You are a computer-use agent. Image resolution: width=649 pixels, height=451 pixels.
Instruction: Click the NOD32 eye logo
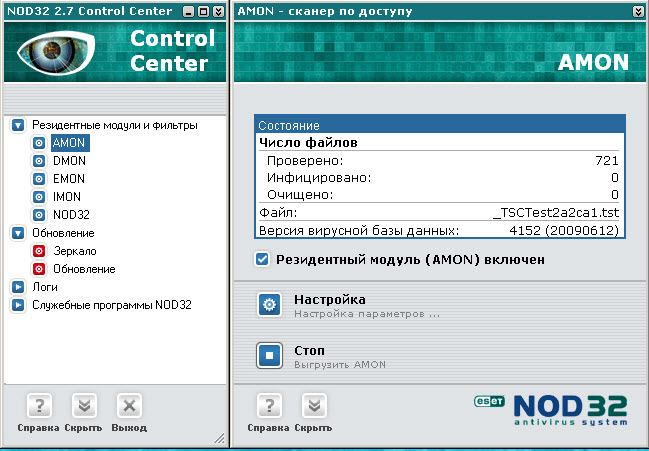point(56,53)
